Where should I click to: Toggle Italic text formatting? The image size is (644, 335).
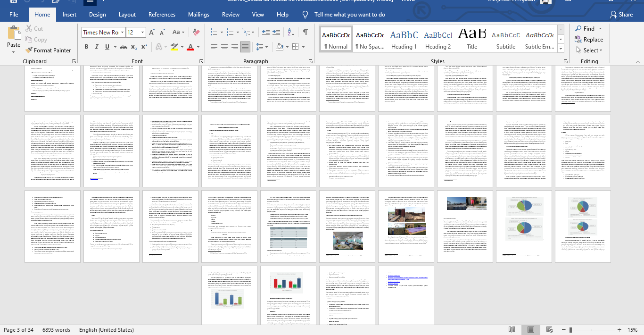point(97,47)
